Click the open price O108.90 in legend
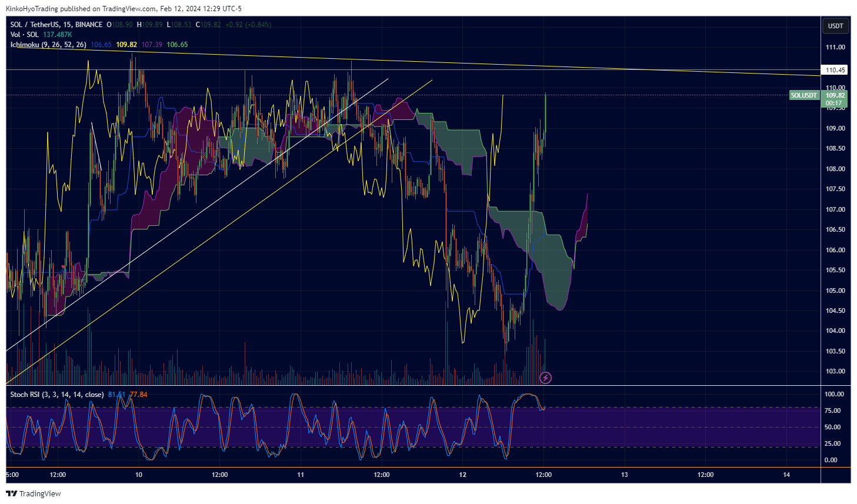 coord(120,25)
